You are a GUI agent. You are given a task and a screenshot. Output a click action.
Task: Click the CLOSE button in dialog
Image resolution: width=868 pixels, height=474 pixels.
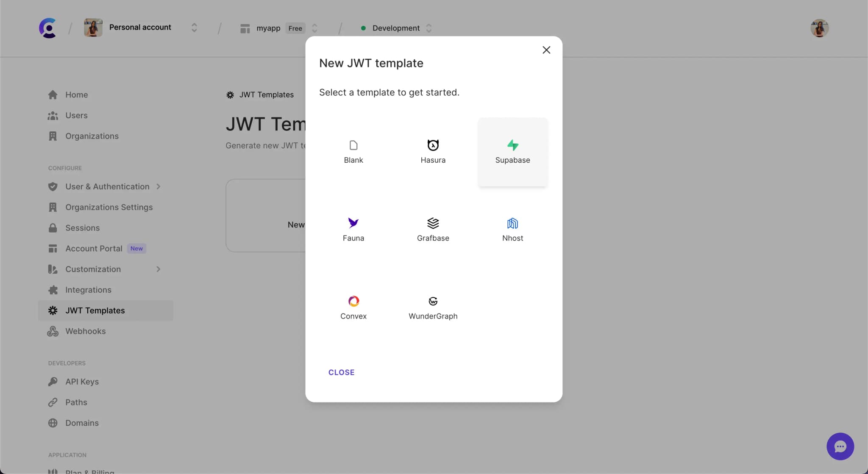(x=341, y=372)
